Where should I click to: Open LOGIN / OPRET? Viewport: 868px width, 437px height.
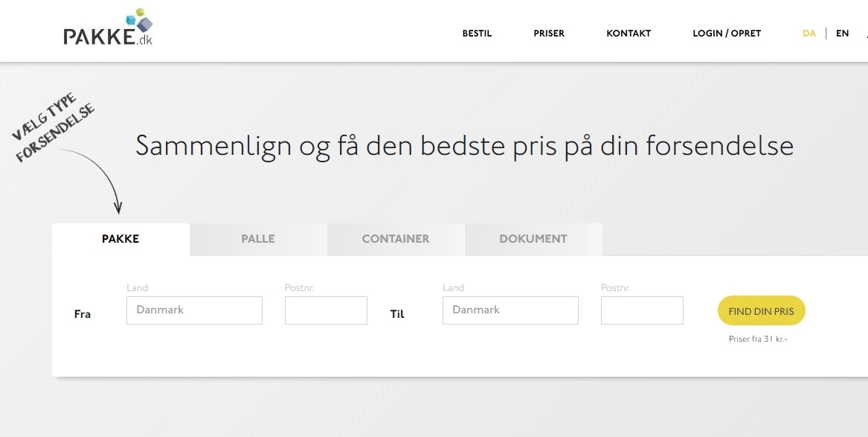726,34
